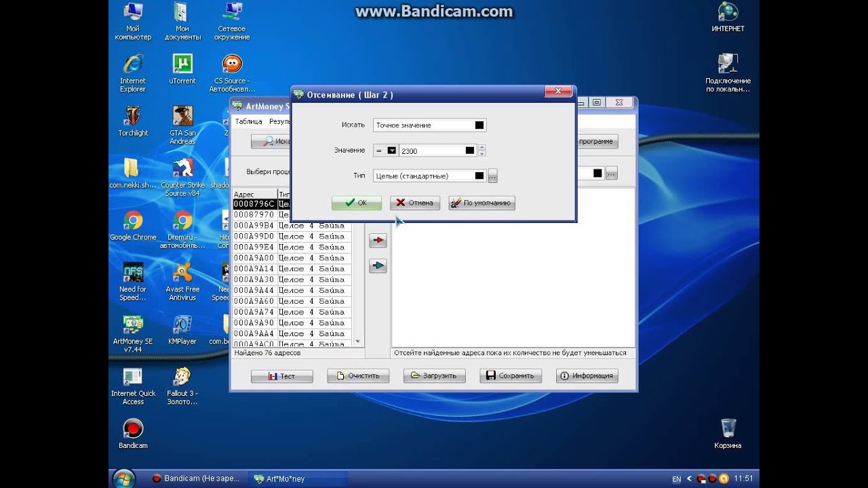The height and width of the screenshot is (488, 868).
Task: Open the value history dropdown beside 2300
Action: pyautogui.click(x=469, y=150)
